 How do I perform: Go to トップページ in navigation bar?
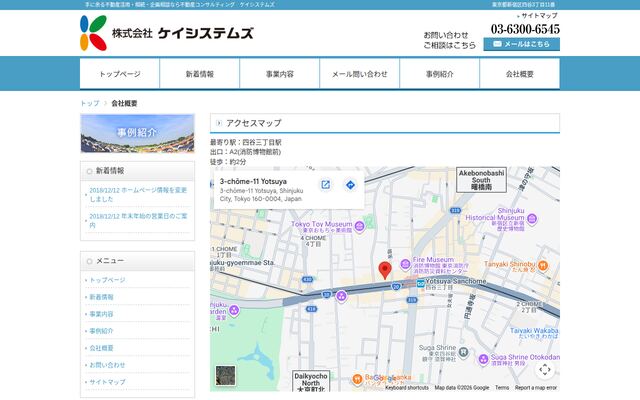120,74
